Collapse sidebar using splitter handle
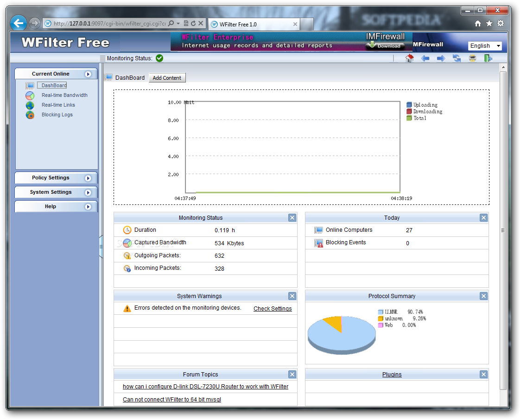The height and width of the screenshot is (420, 521). click(101, 247)
